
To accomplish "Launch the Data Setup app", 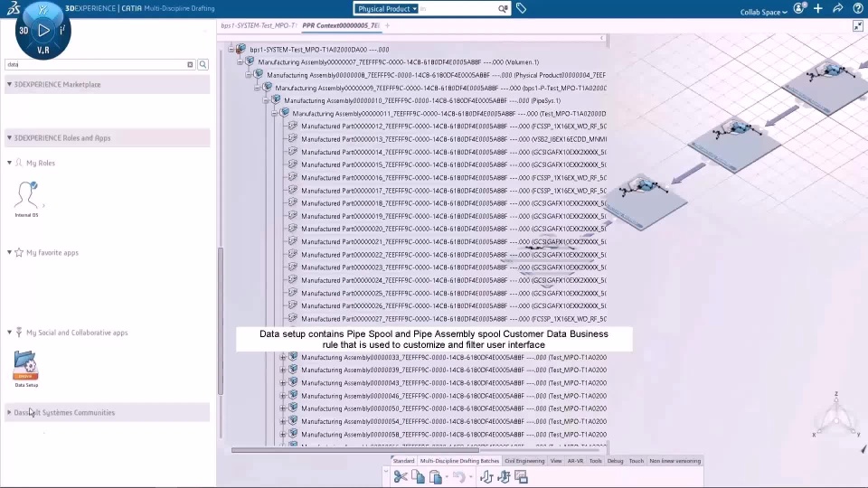I will coord(25,365).
